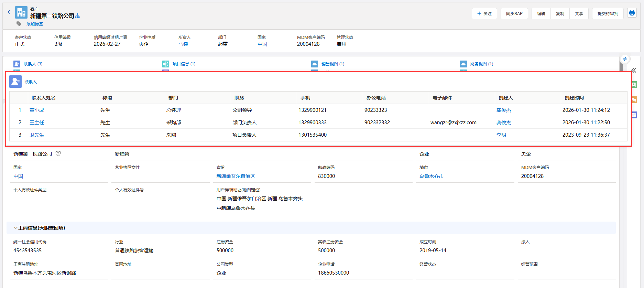
Task: Click the 财务视图 cloud icon
Action: [463, 64]
